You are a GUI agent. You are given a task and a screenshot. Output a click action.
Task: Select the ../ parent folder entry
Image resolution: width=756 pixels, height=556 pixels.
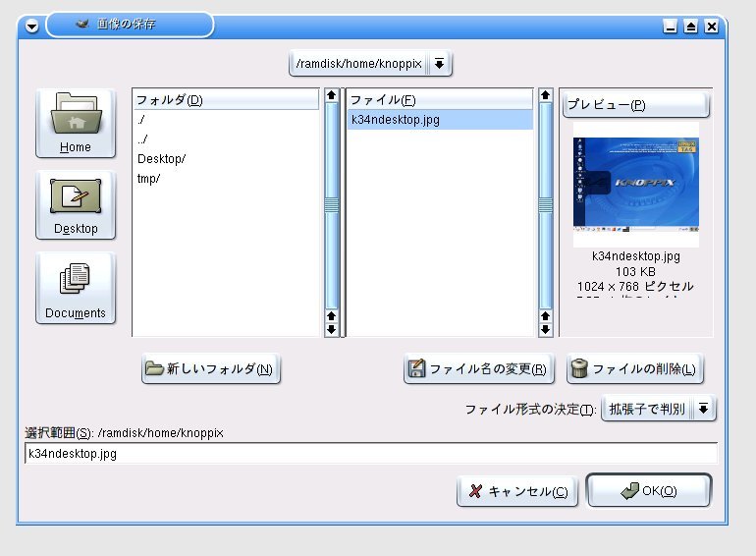pos(226,139)
